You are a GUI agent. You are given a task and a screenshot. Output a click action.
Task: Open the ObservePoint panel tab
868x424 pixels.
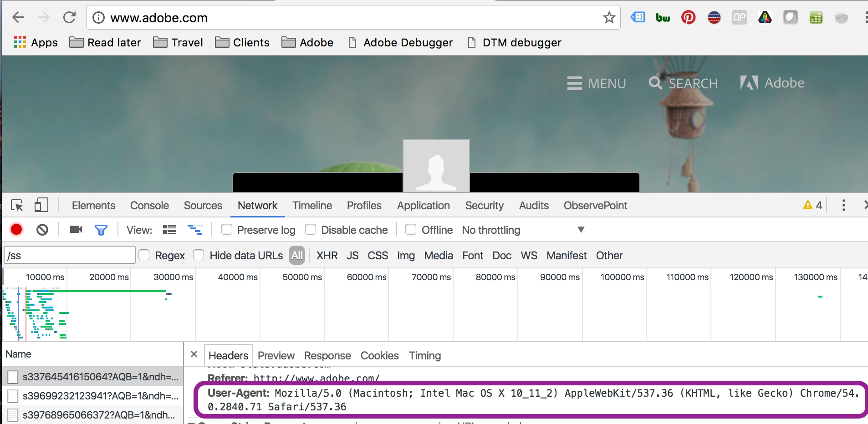coord(596,206)
